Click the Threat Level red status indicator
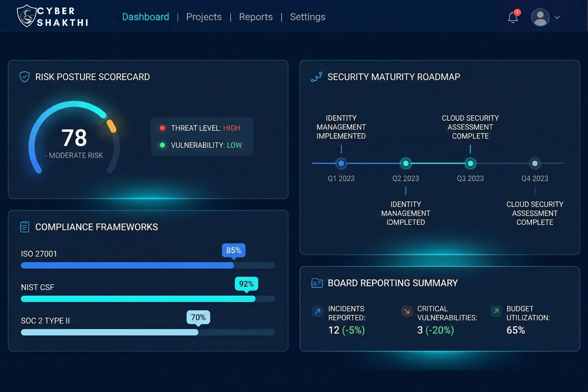Viewport: 588px width, 392px height. (162, 128)
